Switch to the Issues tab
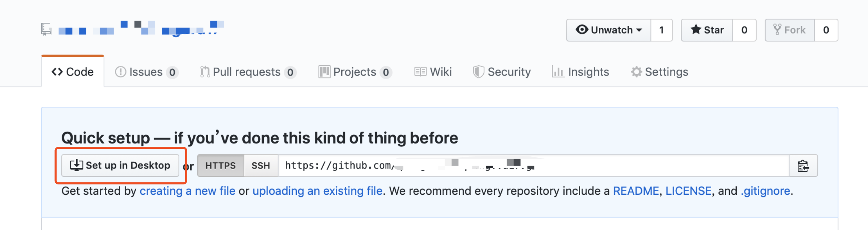Screen dimensions: 868x230 (146, 72)
